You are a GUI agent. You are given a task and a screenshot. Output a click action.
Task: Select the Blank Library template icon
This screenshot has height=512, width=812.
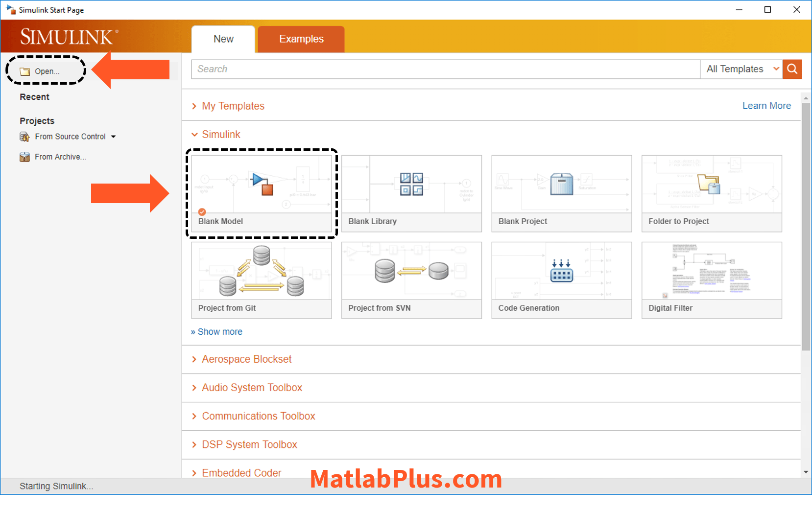tap(411, 185)
